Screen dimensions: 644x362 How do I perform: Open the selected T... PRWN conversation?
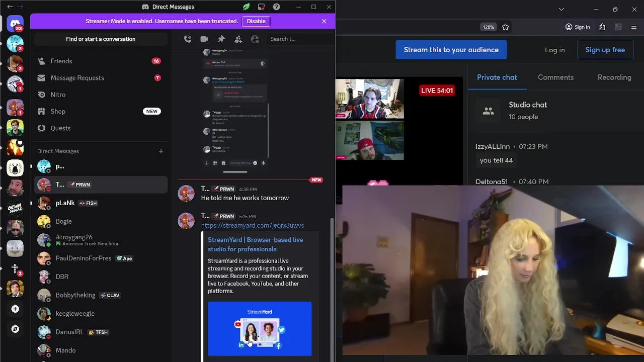(x=101, y=185)
